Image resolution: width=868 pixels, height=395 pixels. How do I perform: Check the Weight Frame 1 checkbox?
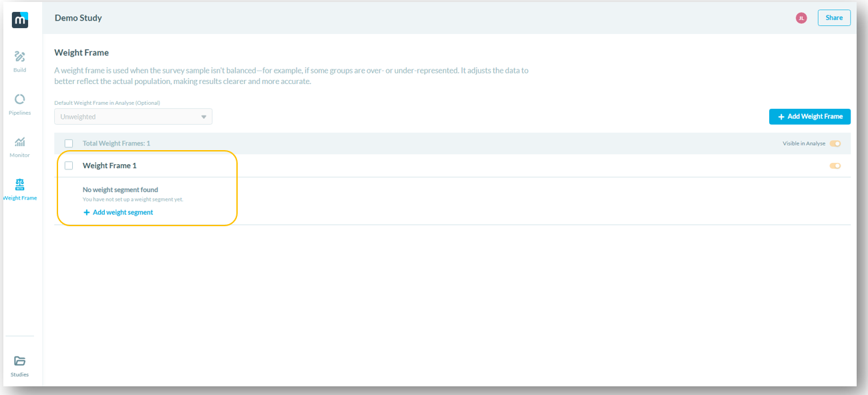[69, 165]
